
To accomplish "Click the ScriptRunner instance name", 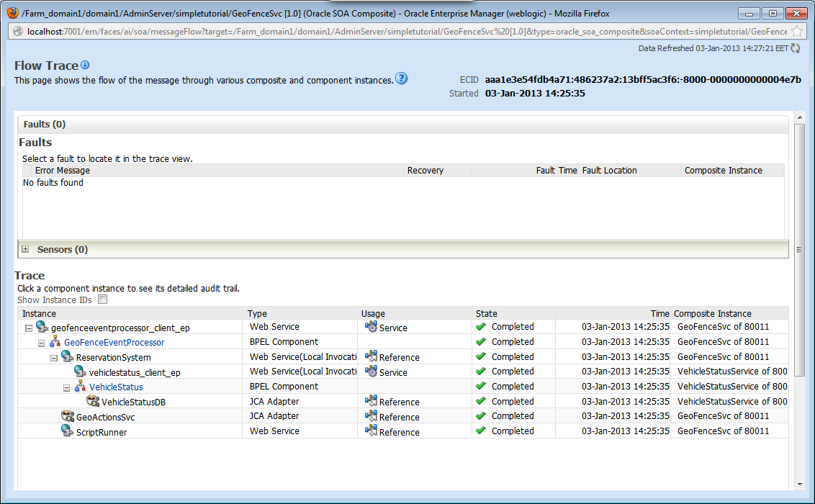I will [x=102, y=432].
